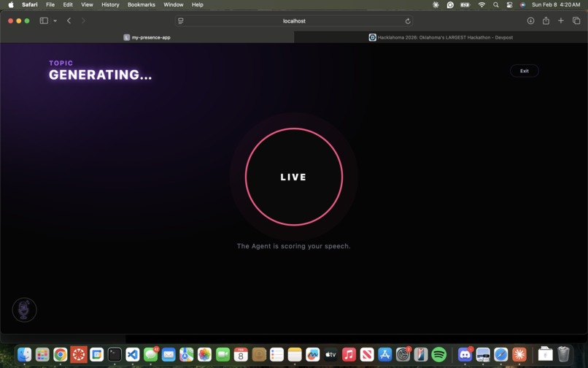Open the page settings icon in address bar
The image size is (588, 368).
coord(181,21)
